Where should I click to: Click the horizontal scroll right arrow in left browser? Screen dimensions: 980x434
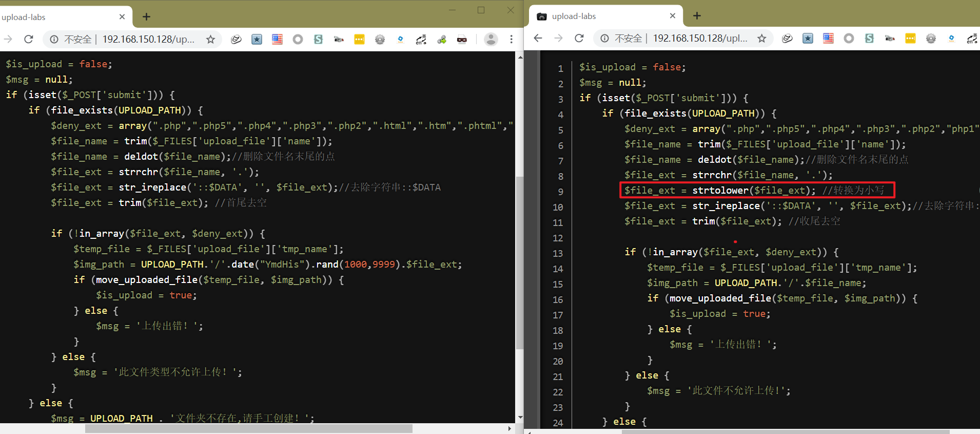pos(509,428)
